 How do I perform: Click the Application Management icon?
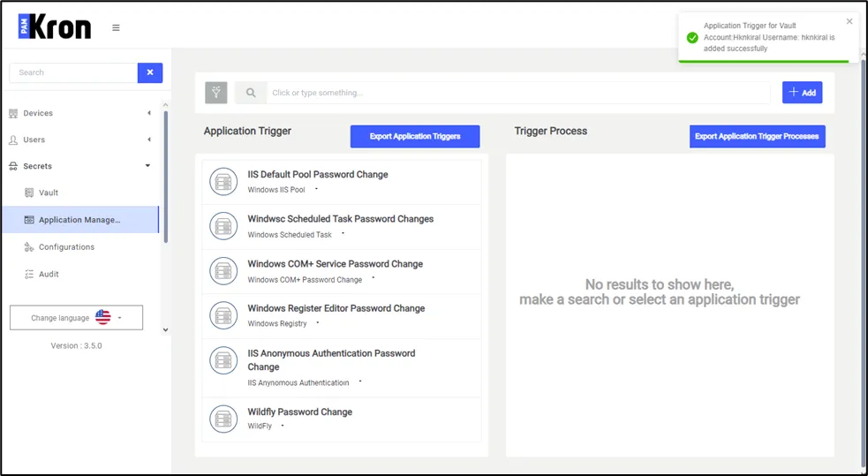coord(29,220)
